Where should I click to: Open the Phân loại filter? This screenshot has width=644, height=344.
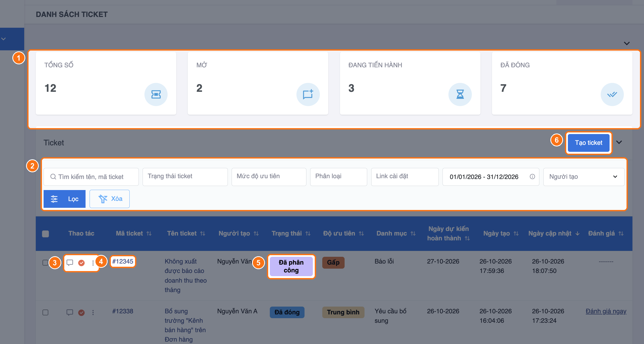coord(338,177)
